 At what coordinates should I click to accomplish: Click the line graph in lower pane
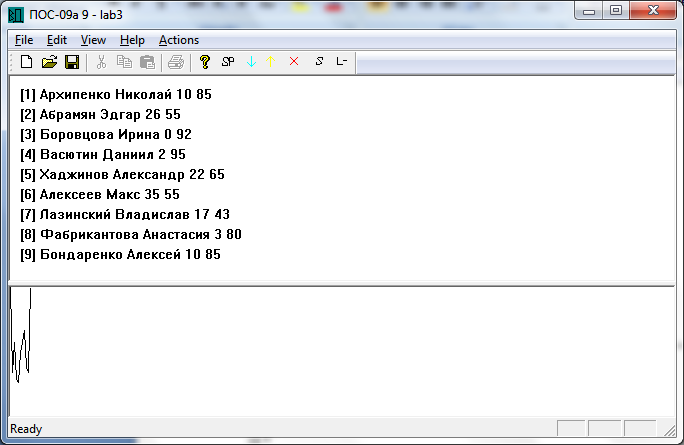(21, 335)
